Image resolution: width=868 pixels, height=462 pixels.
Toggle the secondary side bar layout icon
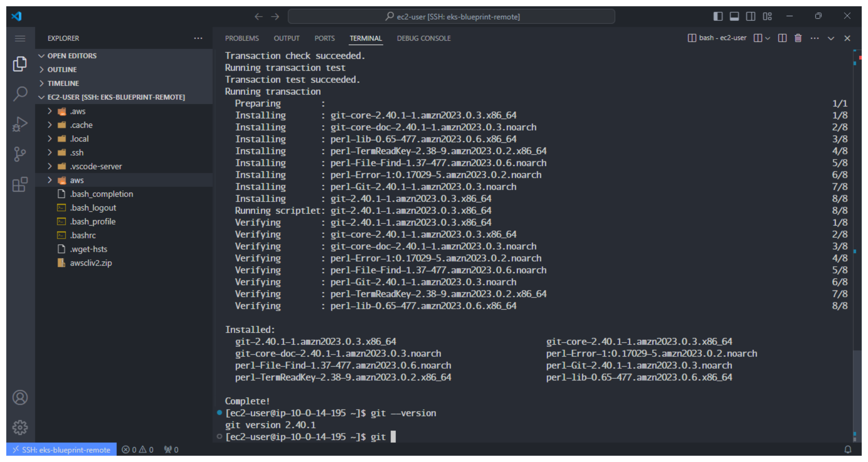pos(750,16)
